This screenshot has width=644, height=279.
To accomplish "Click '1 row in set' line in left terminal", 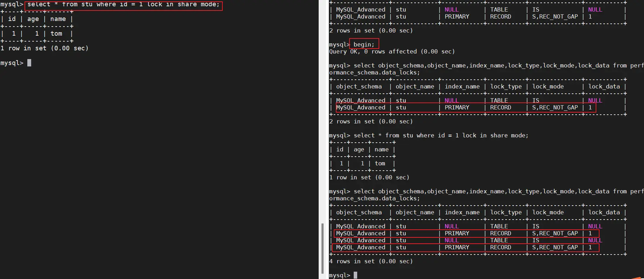I will pyautogui.click(x=44, y=48).
